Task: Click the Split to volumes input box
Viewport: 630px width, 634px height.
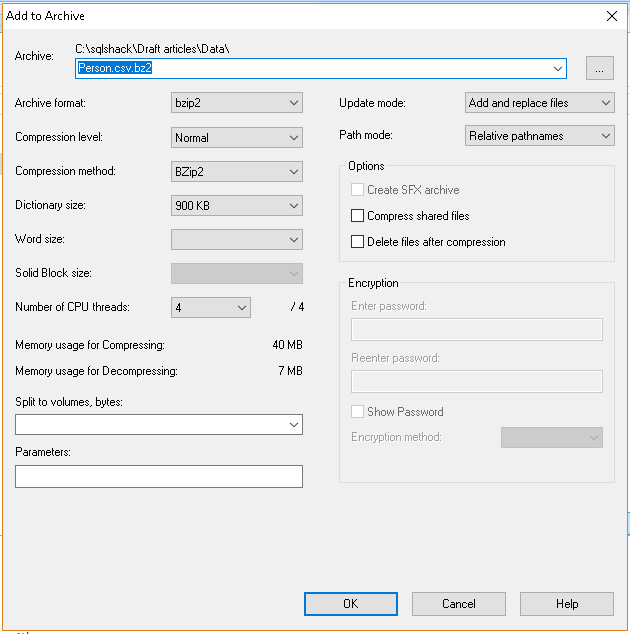Action: click(150, 425)
